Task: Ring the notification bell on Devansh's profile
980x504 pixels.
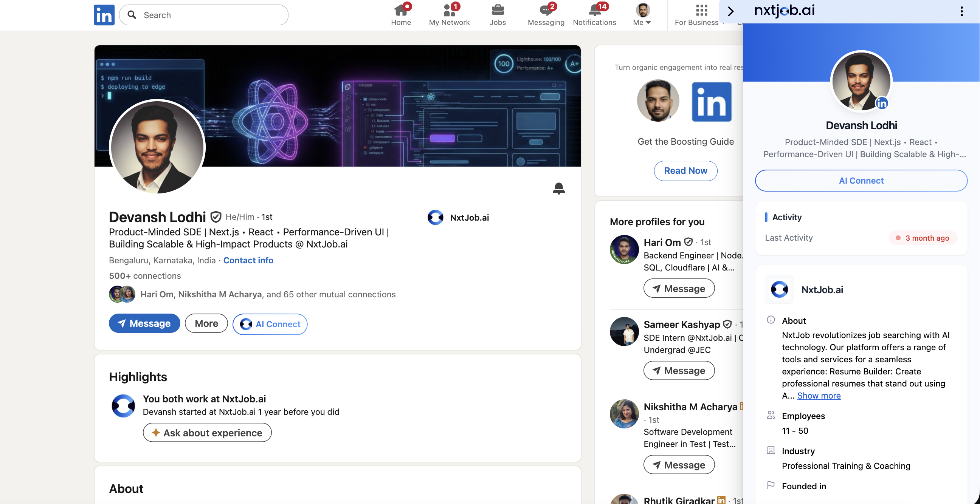Action: point(559,188)
